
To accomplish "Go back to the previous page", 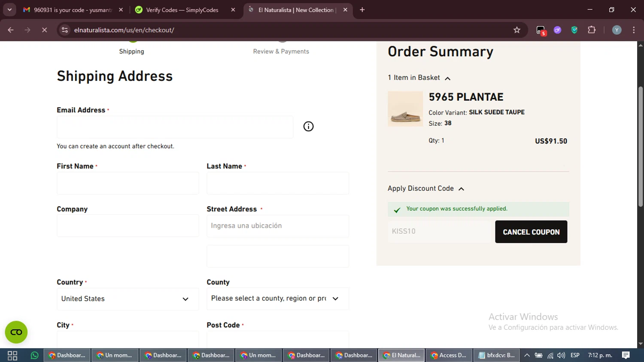I will [x=11, y=30].
